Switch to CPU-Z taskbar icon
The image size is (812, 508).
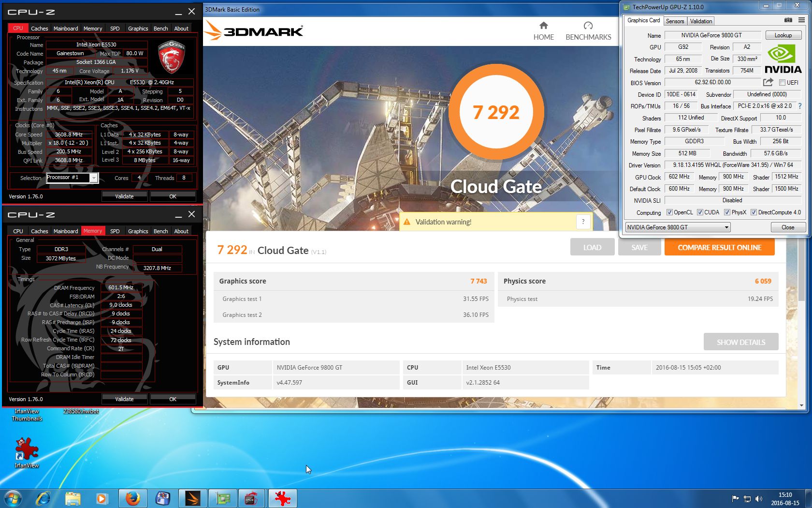click(x=250, y=498)
